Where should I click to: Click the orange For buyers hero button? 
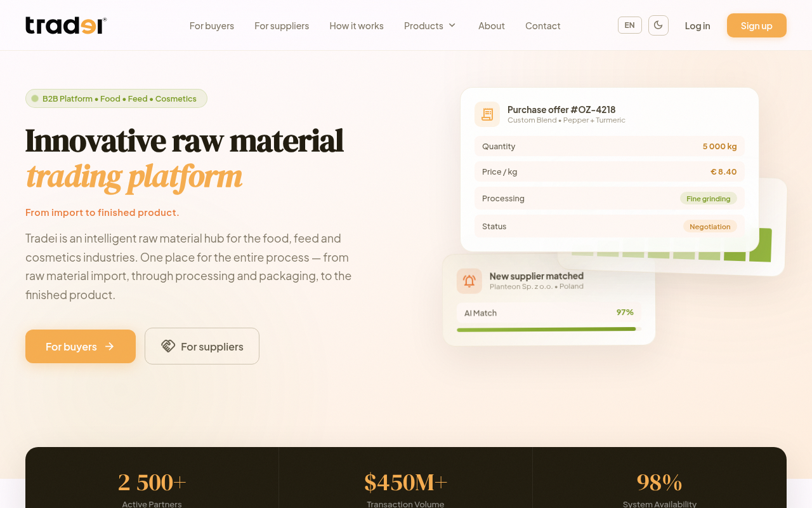[x=81, y=346]
